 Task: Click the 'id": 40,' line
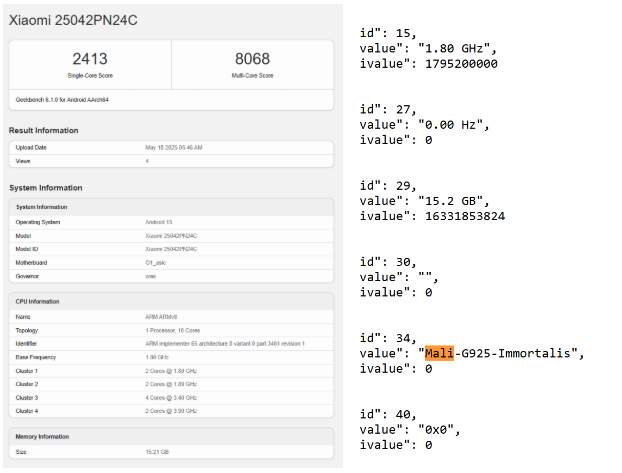388,414
